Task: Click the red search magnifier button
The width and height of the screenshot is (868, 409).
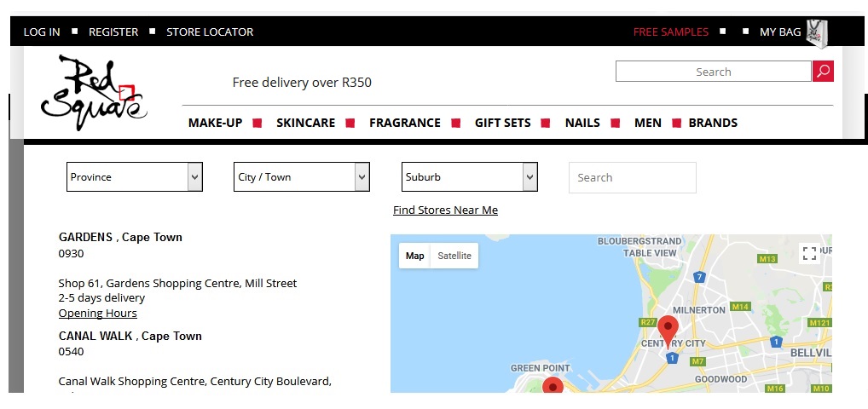Action: click(x=823, y=72)
